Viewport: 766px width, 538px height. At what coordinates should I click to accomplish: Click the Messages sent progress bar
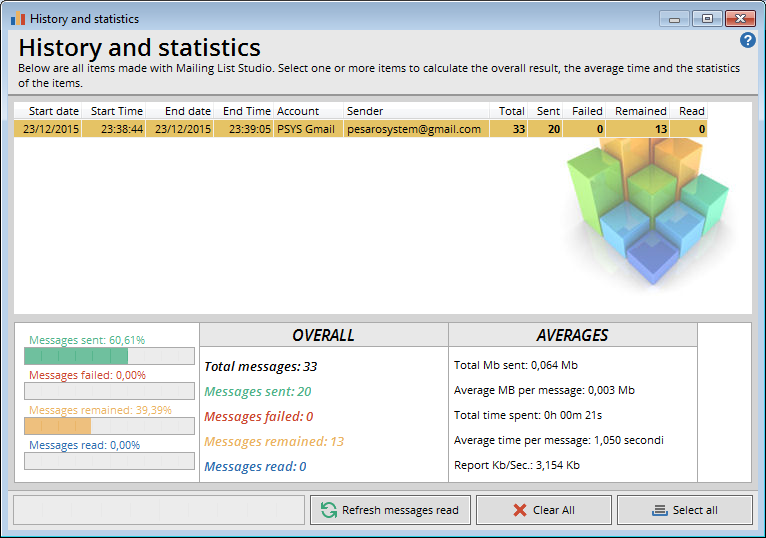[x=109, y=356]
